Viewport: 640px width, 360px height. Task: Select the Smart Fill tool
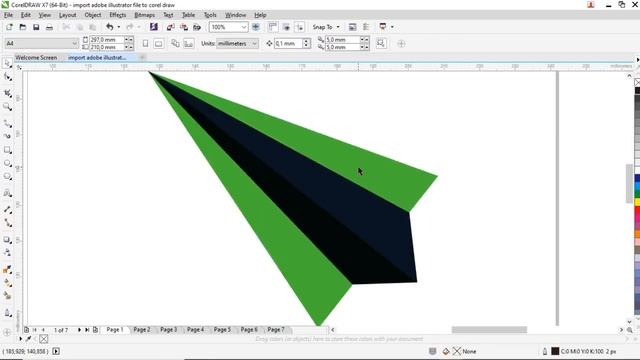[7, 296]
